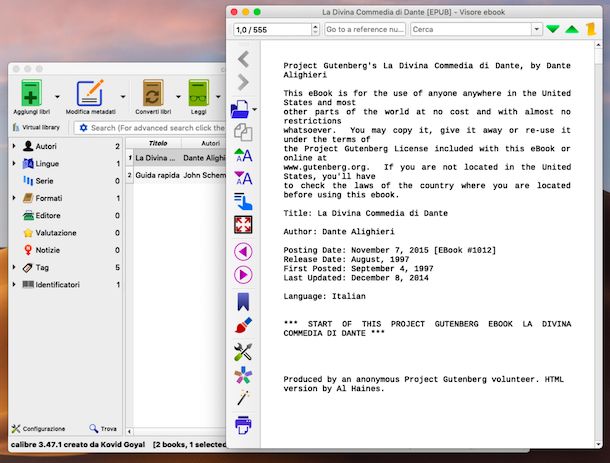The height and width of the screenshot is (463, 610).
Task: Open viewer Preferences tools icon
Action: coord(243,352)
